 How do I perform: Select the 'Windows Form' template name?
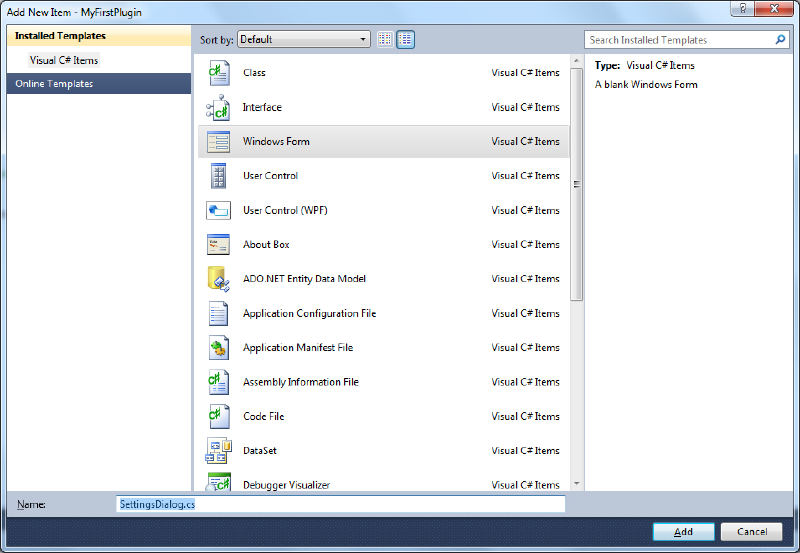point(276,141)
